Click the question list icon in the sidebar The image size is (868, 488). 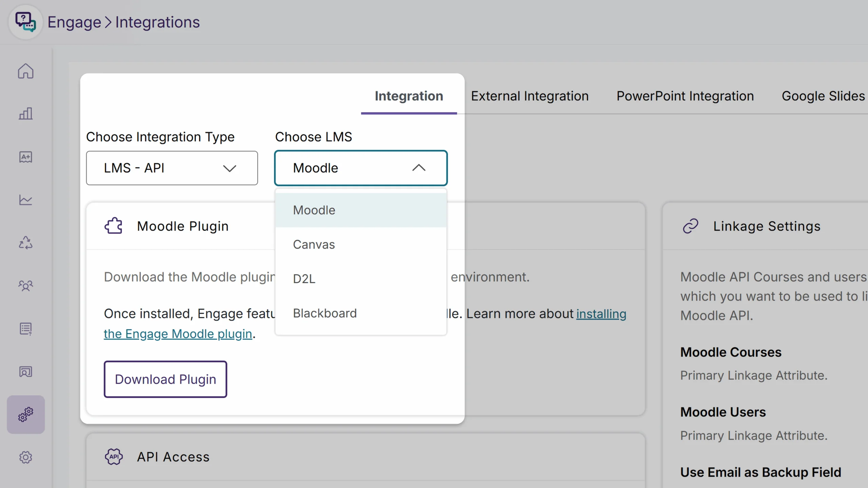25,328
